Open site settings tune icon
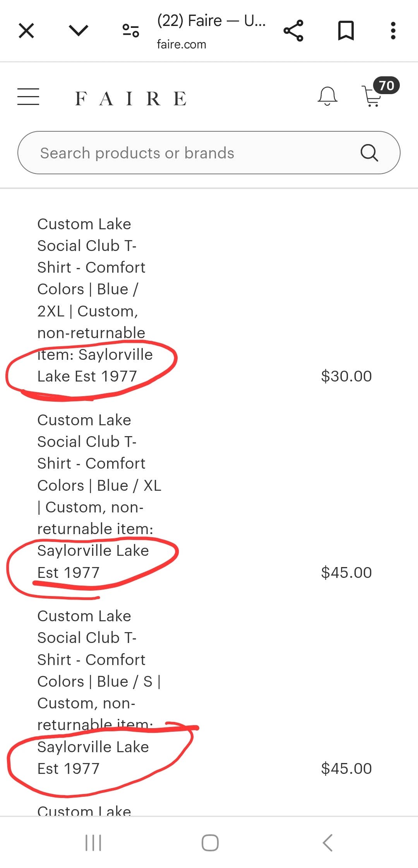This screenshot has width=418, height=868. click(x=131, y=31)
